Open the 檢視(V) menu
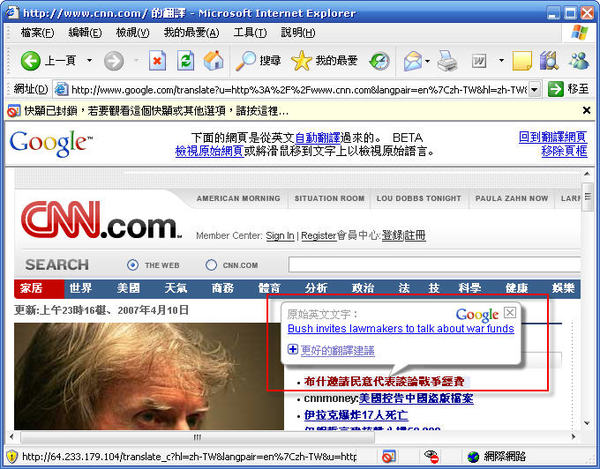Viewport: 600px width, 469px height. coord(133,33)
